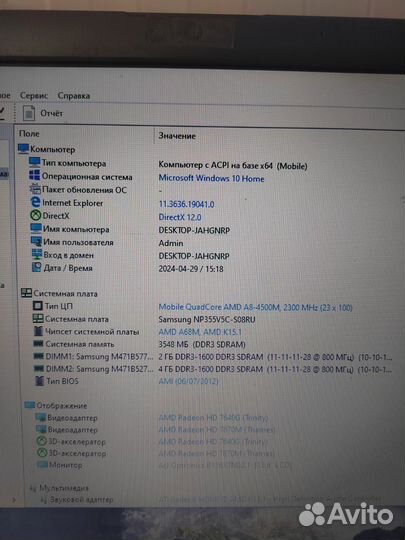Click the Значение column header

[x=177, y=136]
